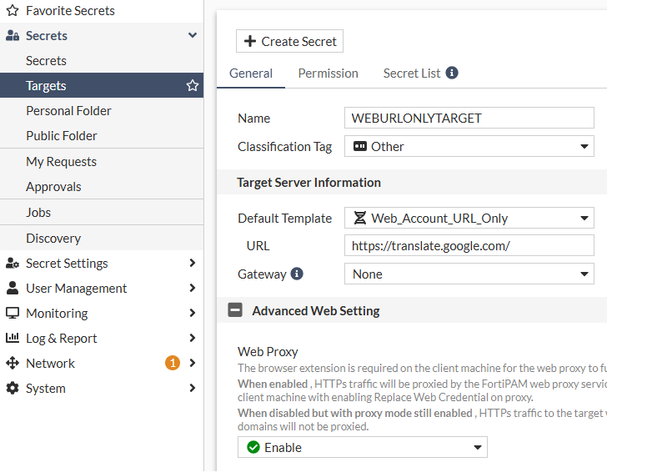
Task: Switch to the Permission tab
Action: point(328,73)
